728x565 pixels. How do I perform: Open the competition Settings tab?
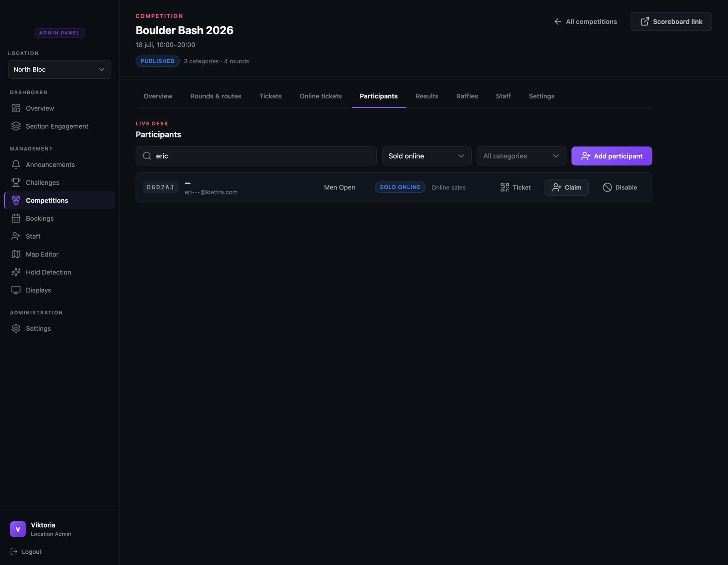tap(541, 96)
